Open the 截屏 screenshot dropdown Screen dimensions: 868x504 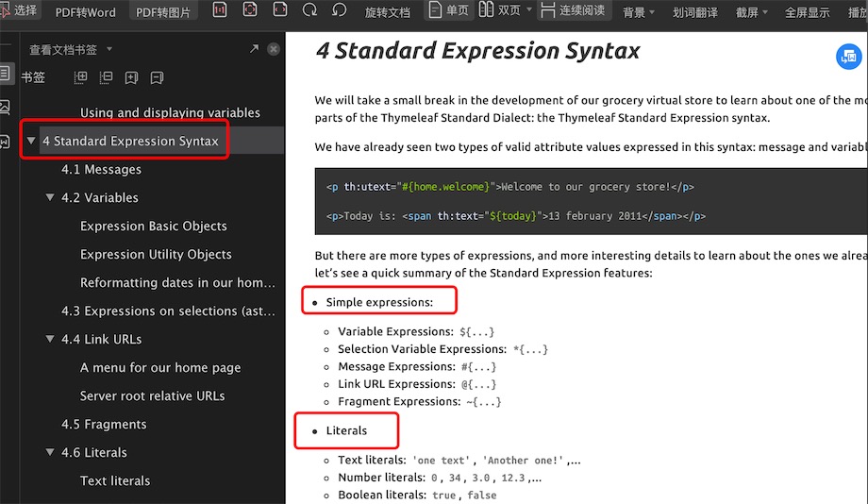coord(751,12)
